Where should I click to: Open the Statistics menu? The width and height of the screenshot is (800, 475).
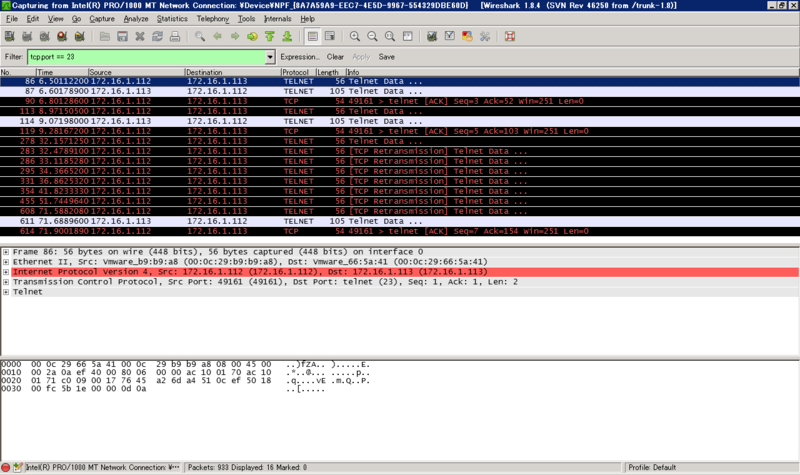click(172, 19)
